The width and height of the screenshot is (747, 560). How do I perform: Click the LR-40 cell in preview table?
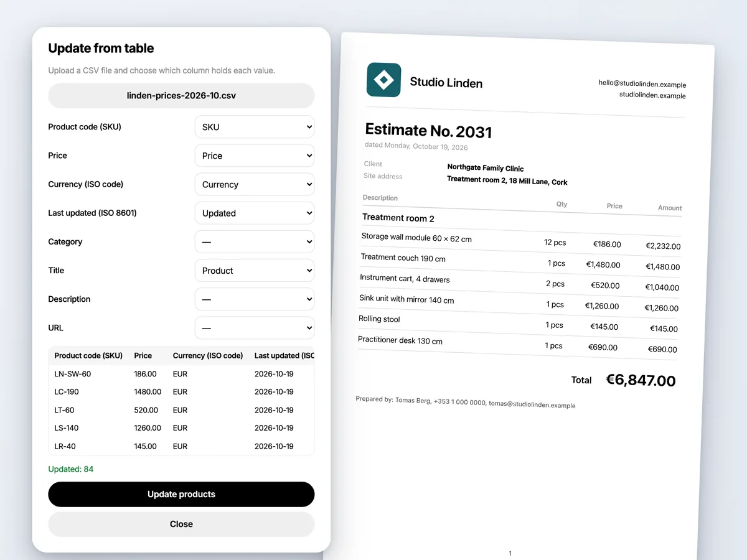65,446
